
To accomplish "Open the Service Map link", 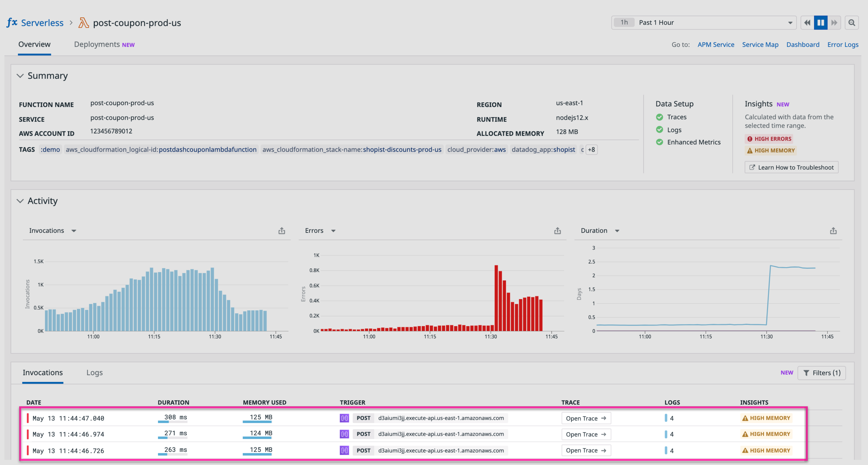I will click(760, 44).
